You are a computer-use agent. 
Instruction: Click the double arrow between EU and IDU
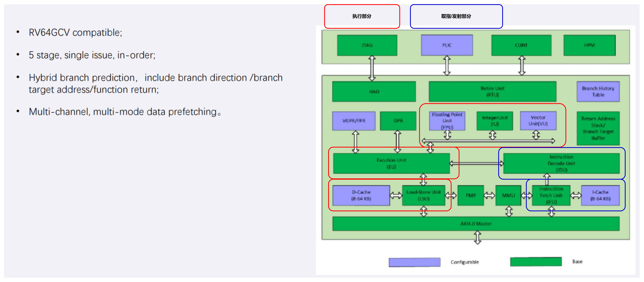point(476,164)
